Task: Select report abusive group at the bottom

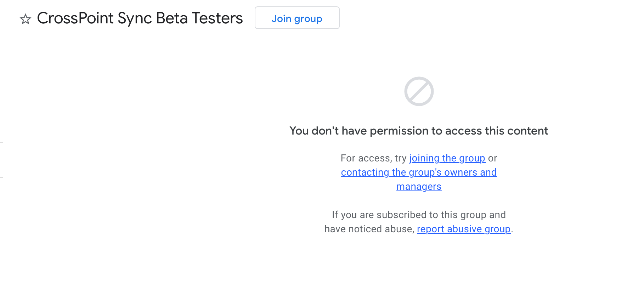Action: coord(463,229)
